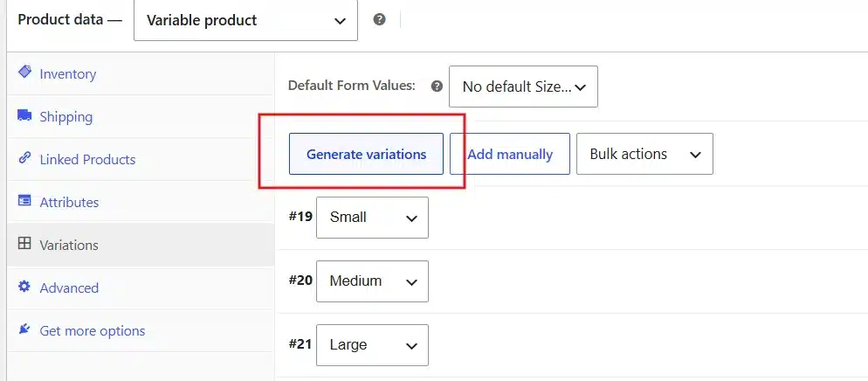The width and height of the screenshot is (868, 381).
Task: Open the Advanced tab
Action: click(141, 287)
